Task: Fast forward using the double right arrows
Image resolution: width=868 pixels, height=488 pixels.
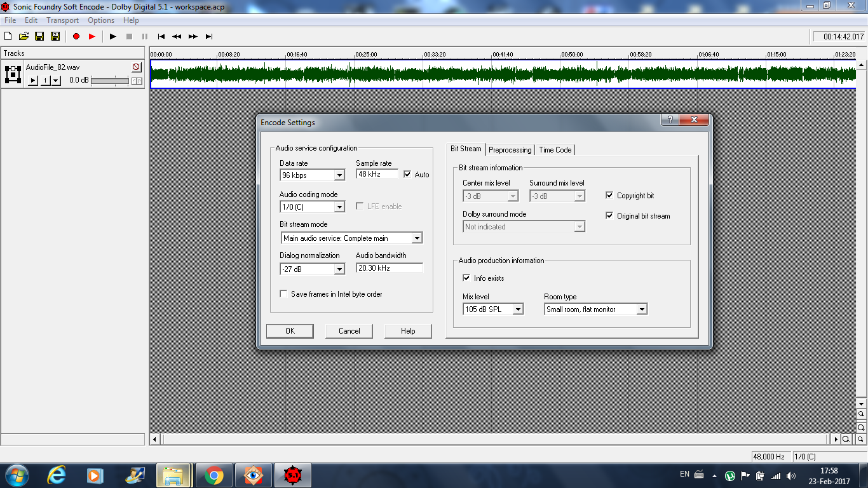Action: pos(193,37)
